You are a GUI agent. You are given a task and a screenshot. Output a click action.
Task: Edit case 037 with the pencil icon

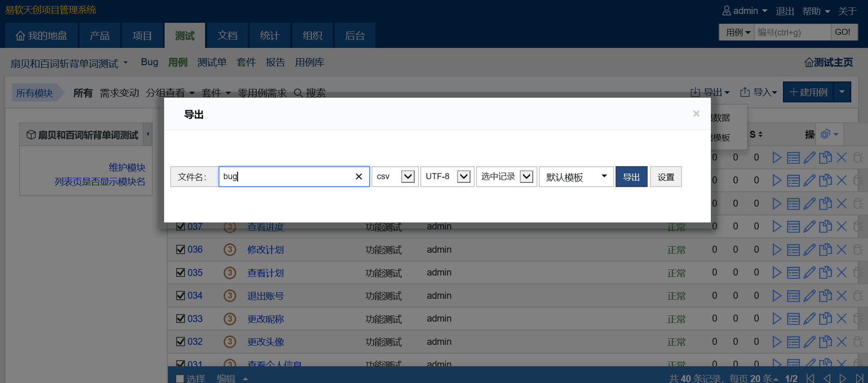click(809, 227)
